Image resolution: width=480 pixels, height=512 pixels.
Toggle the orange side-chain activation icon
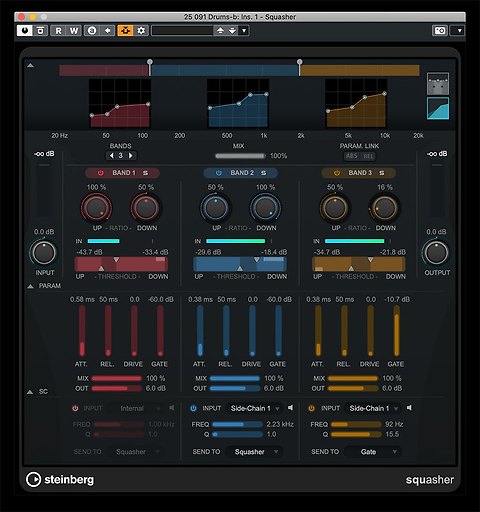pos(125,31)
